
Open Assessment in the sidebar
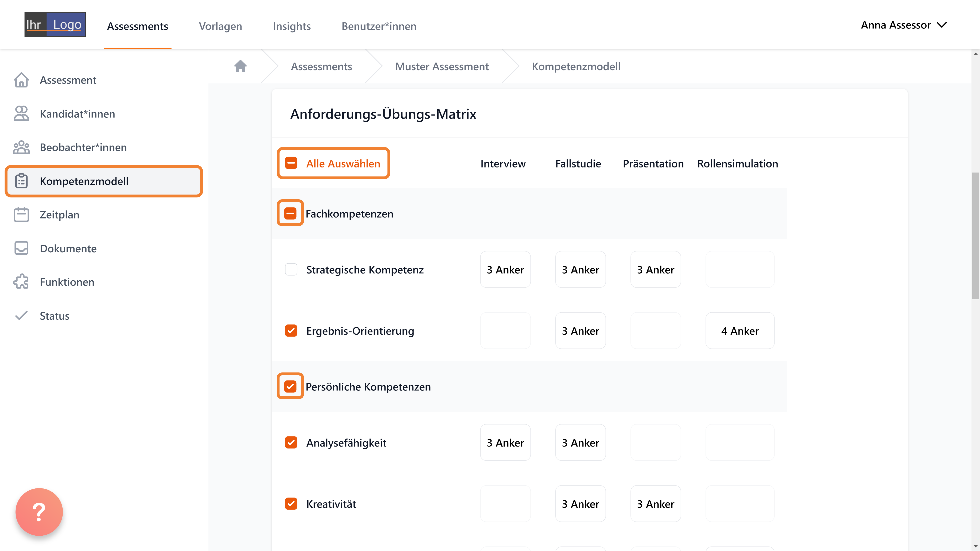(104, 80)
